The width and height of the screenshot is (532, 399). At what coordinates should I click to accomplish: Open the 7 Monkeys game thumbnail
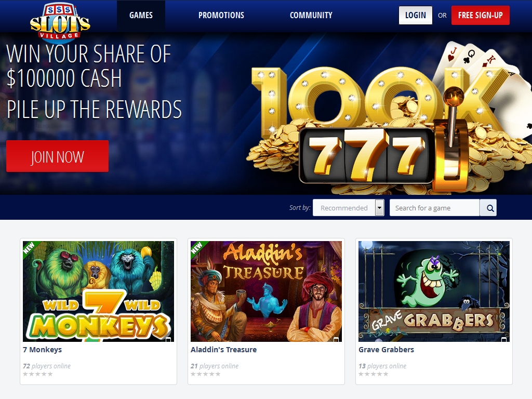click(x=98, y=291)
